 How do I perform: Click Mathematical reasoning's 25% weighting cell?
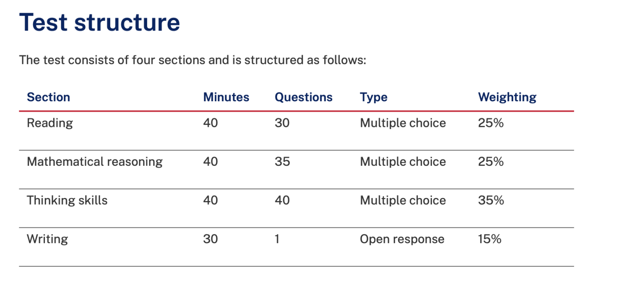491,162
